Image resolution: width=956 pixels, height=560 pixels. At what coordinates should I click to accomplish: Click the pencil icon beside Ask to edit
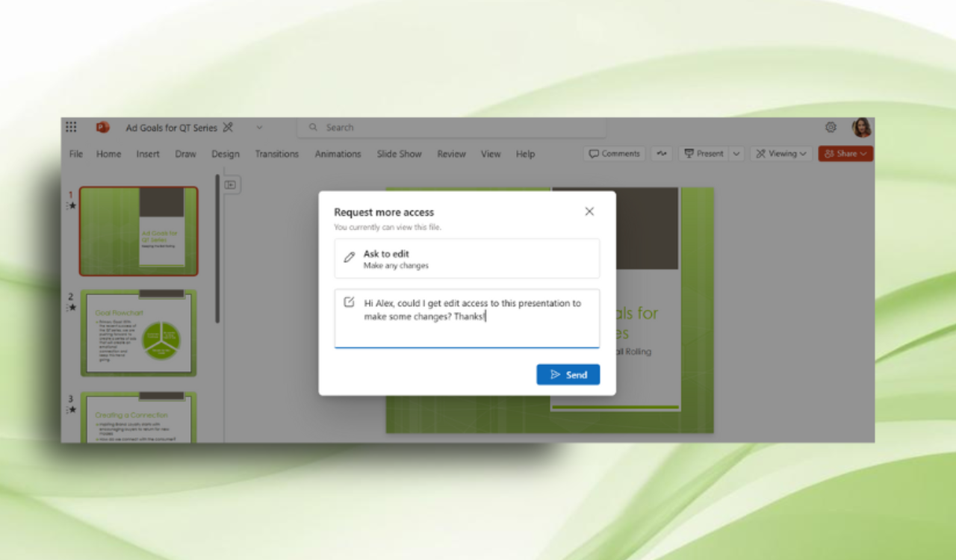[349, 258]
